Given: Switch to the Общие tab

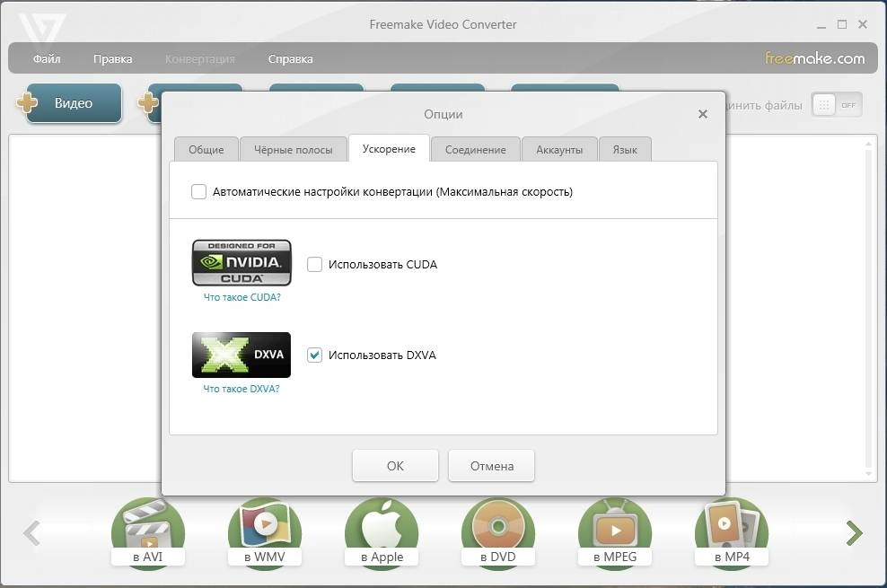Looking at the screenshot, I should 206,150.
